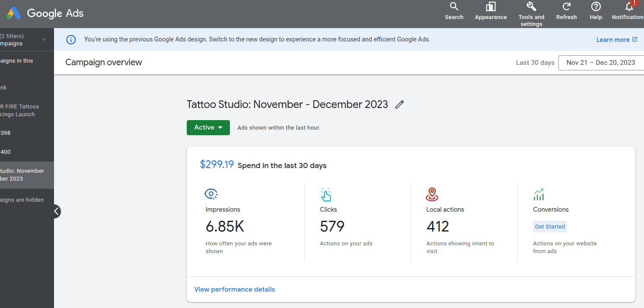Refresh the Google Ads page

tap(566, 11)
